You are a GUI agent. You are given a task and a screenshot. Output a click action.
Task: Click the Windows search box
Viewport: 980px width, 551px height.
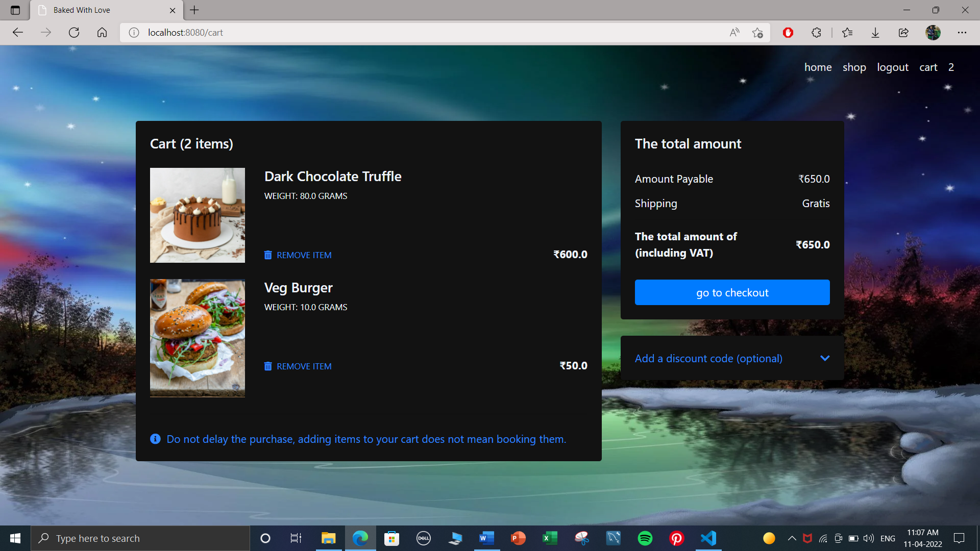140,538
